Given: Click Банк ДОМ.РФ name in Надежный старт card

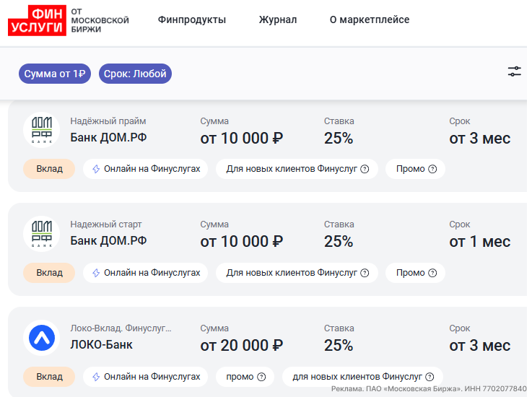Looking at the screenshot, I should coord(108,240).
